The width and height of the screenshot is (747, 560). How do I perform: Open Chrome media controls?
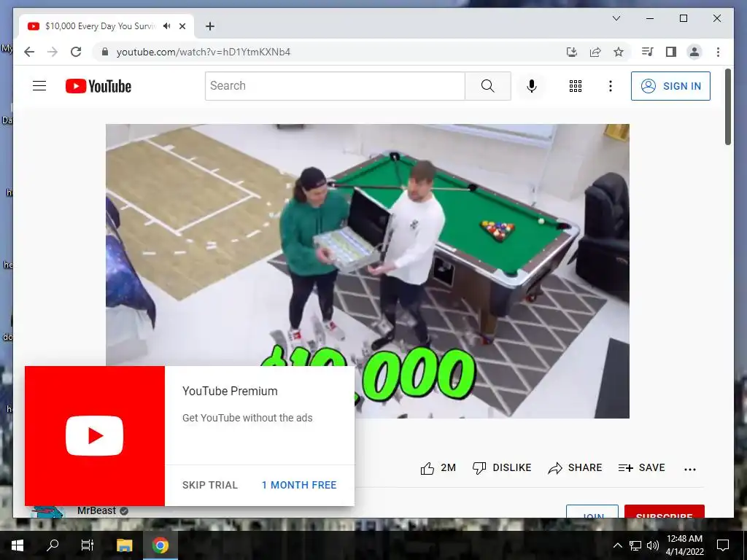point(647,52)
